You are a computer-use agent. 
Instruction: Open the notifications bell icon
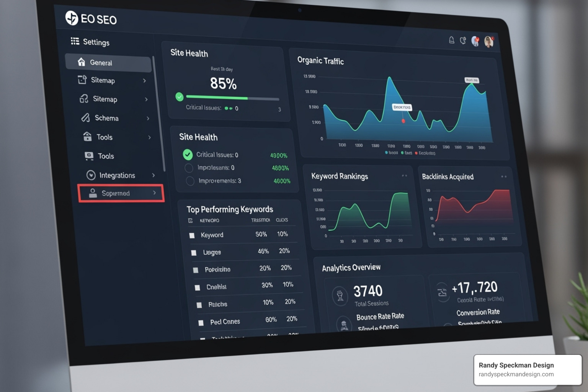point(452,39)
